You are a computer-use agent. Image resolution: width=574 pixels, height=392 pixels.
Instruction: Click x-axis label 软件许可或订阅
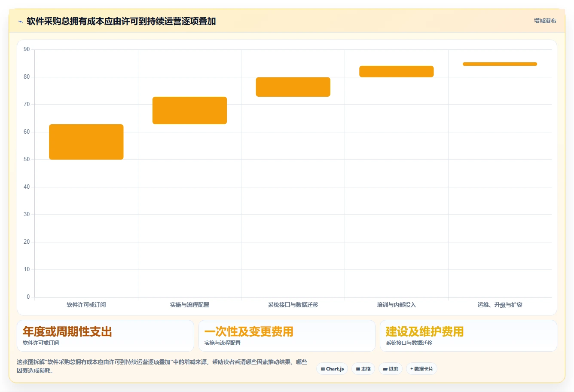[86, 305]
